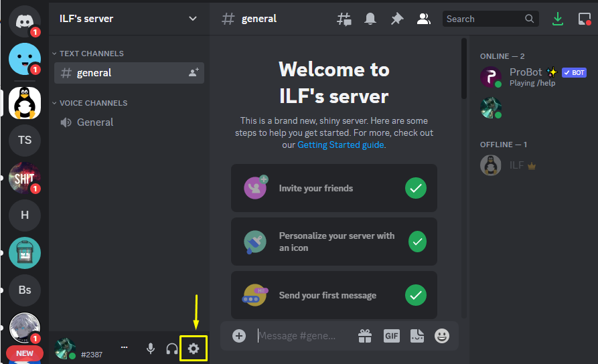
Task: Click Invite your friends card
Action: pos(334,188)
